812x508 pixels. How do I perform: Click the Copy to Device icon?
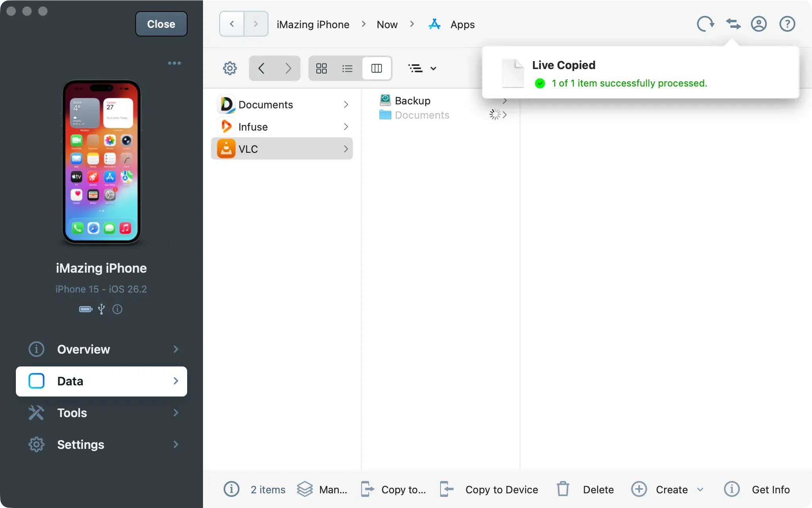pyautogui.click(x=446, y=489)
